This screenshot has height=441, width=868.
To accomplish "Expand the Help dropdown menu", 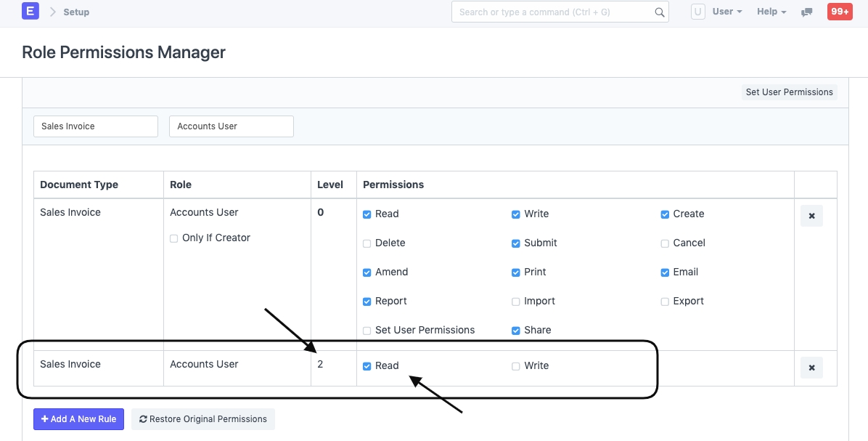I will (771, 12).
